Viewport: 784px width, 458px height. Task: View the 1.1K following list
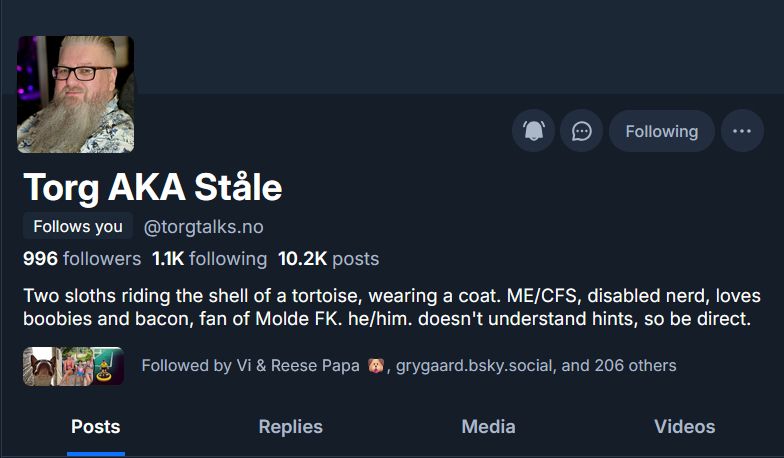click(x=209, y=259)
